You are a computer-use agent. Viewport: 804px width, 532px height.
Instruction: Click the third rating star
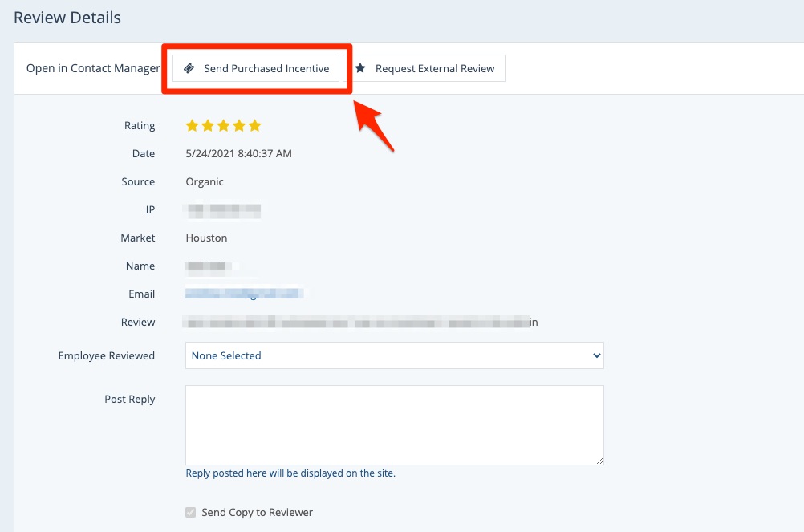[224, 126]
